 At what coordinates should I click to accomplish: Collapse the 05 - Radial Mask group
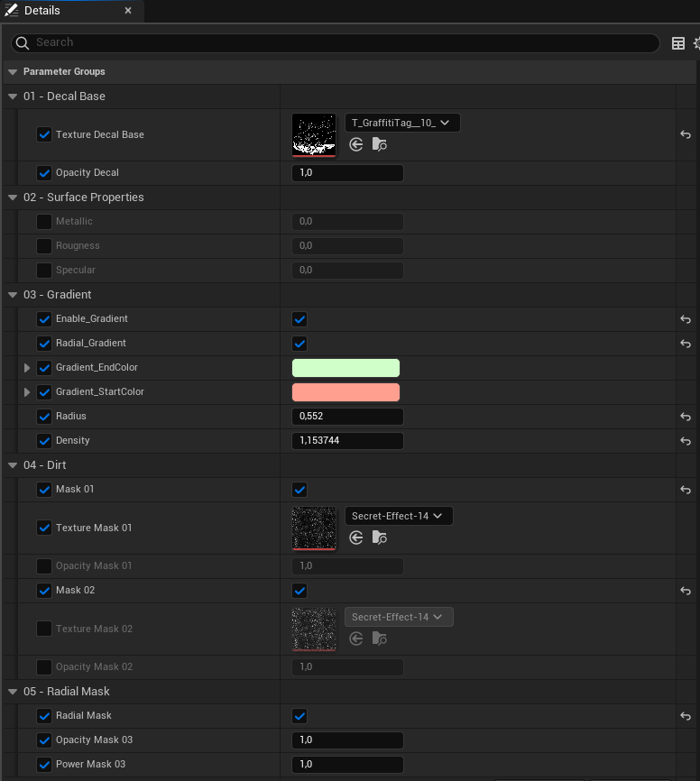(x=13, y=692)
